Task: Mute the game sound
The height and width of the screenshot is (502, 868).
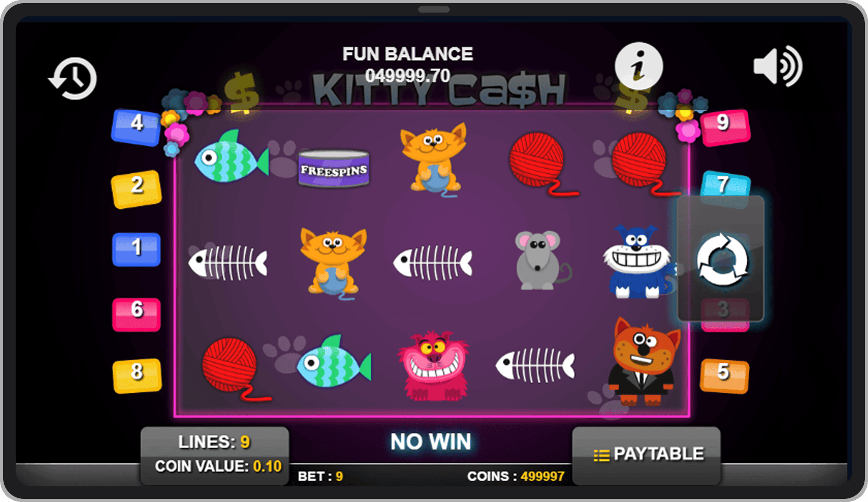Action: click(x=778, y=66)
